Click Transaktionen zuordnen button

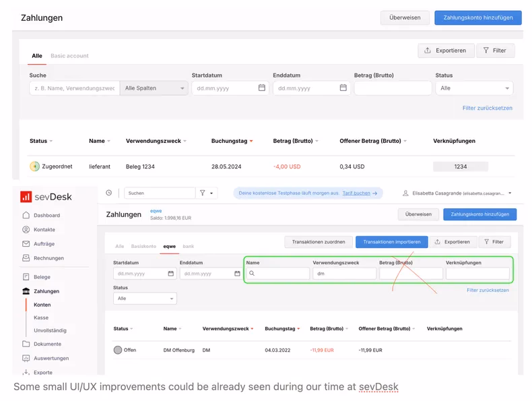(x=319, y=242)
